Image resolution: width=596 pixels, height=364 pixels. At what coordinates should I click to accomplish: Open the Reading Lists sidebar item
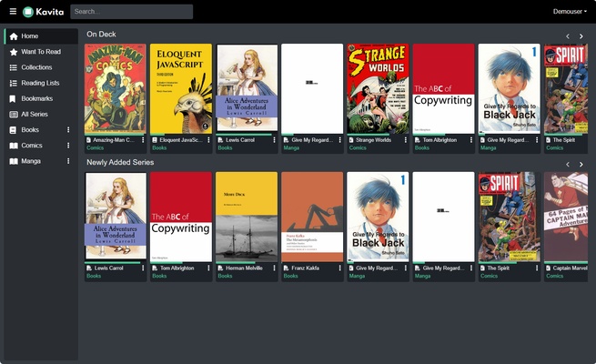pyautogui.click(x=40, y=83)
